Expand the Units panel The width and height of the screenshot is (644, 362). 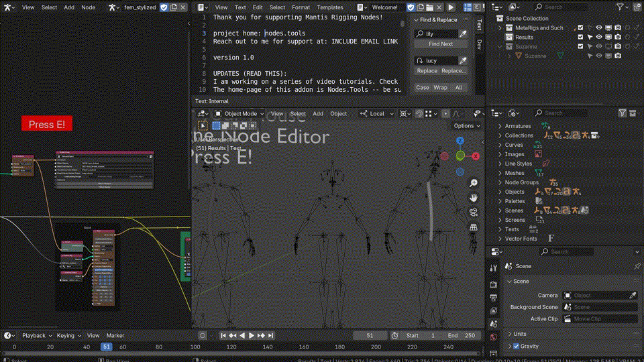pos(510,334)
